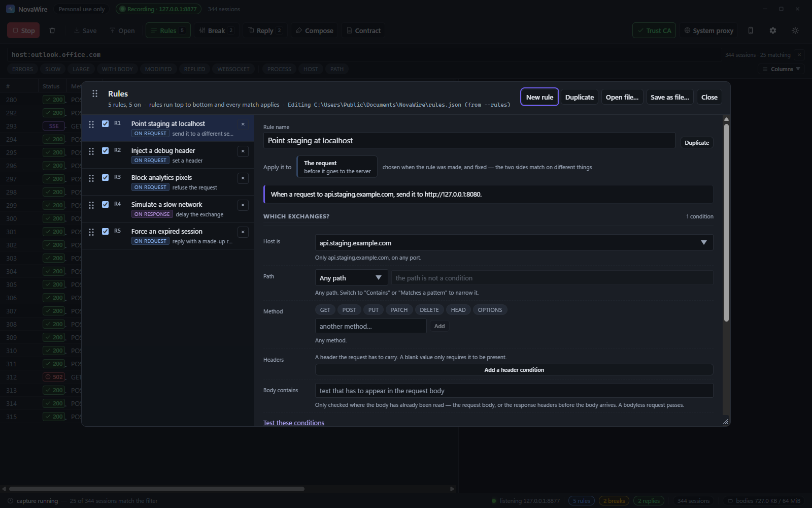
Task: Open the Rules tab in the toolbar
Action: tap(168, 30)
